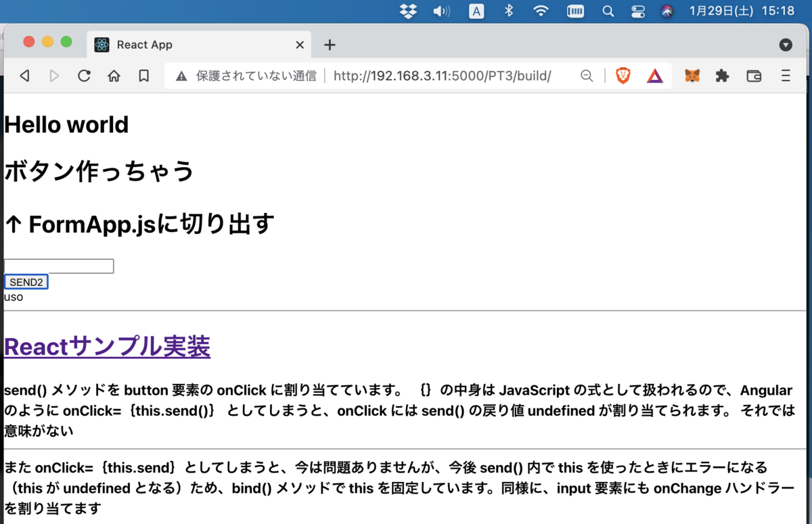Screen dimensions: 812x524
Task: Zoom out using the magnifier icon
Action: click(x=586, y=76)
